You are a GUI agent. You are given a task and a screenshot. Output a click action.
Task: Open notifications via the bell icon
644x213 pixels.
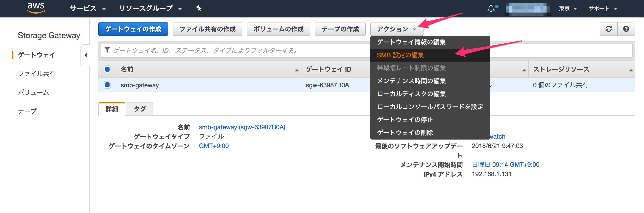(491, 8)
